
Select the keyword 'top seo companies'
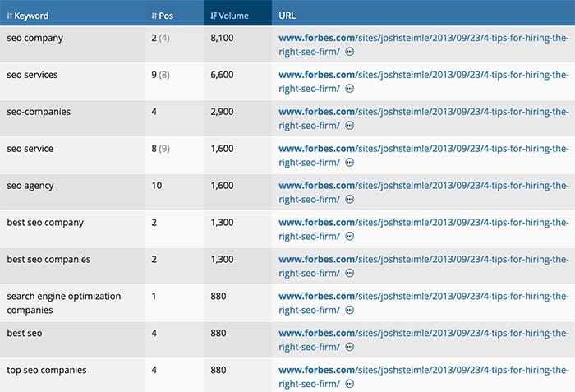tap(47, 370)
